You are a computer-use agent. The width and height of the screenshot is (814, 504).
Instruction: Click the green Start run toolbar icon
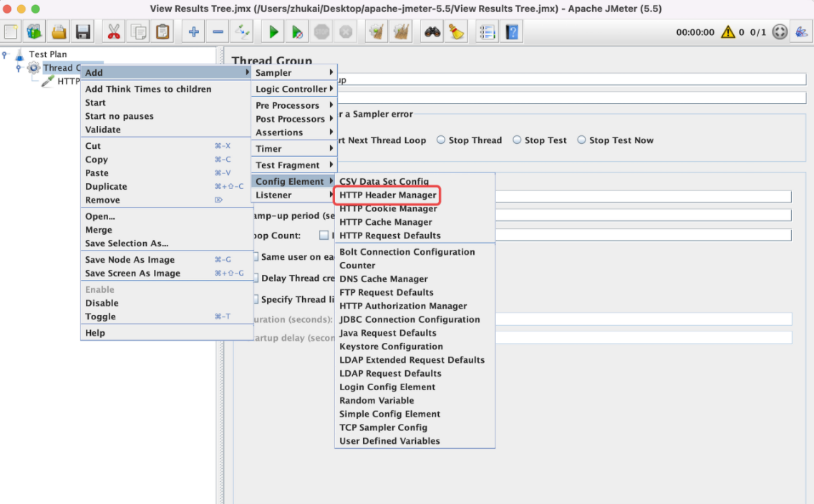273,32
